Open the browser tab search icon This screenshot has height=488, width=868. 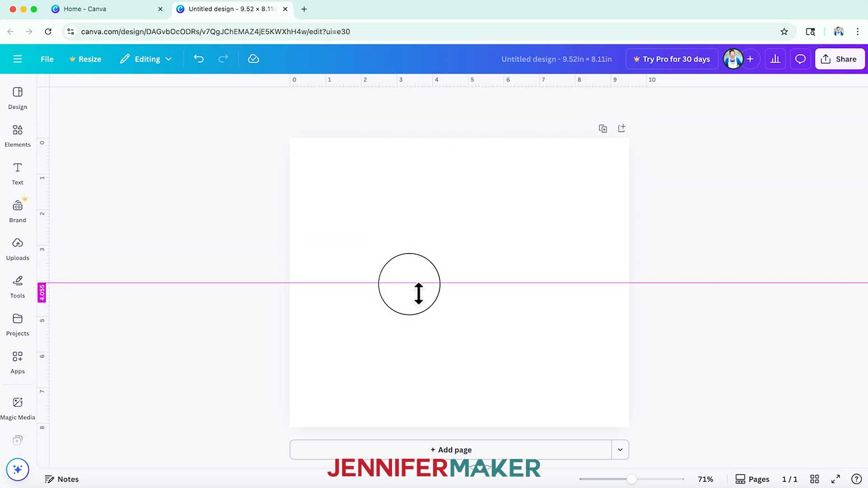[810, 32]
